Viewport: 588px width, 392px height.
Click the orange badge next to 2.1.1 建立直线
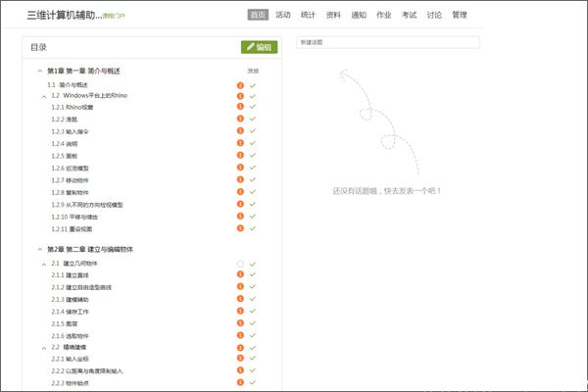click(240, 275)
